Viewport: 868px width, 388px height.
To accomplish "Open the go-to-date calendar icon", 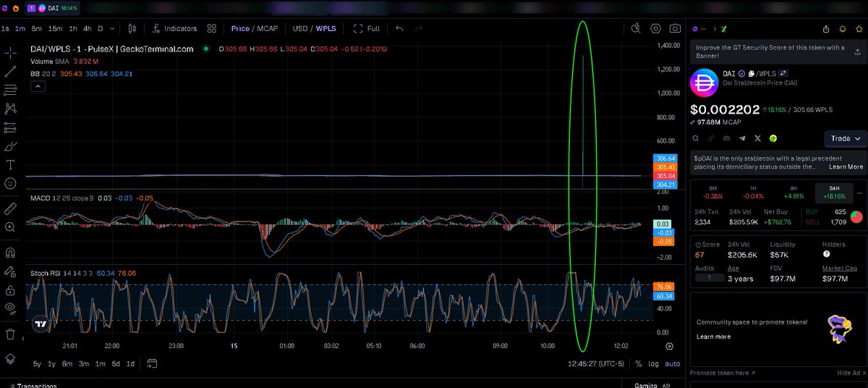I will coord(152,363).
